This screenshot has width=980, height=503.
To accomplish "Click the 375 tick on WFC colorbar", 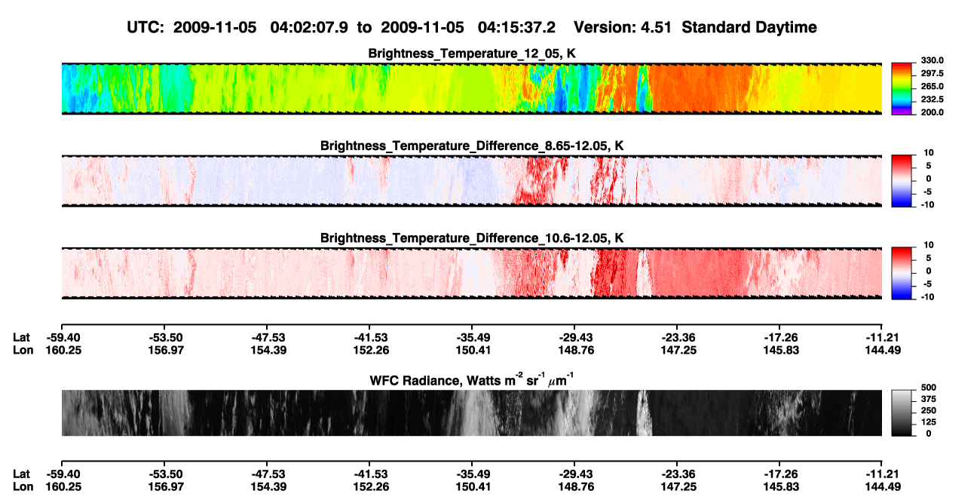I will [928, 399].
